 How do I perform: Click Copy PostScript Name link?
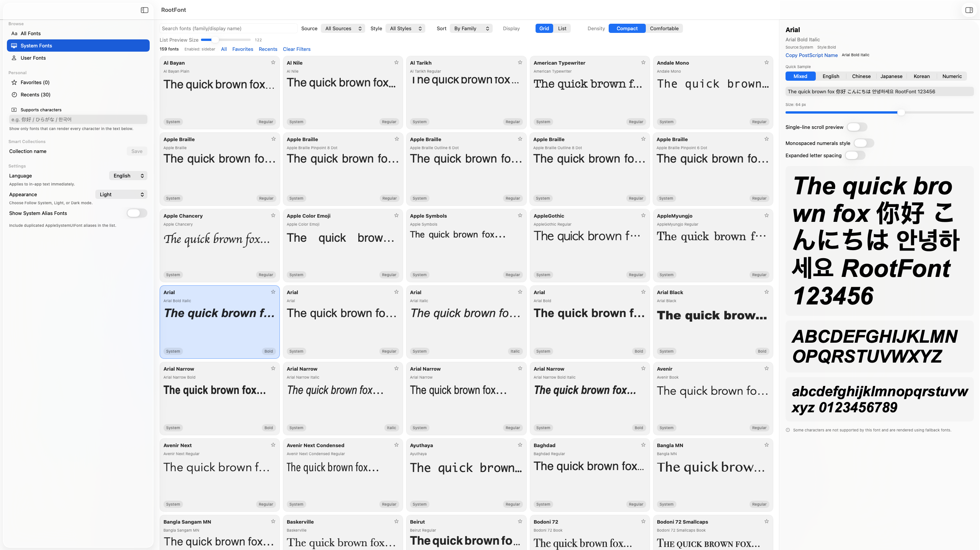tap(811, 55)
